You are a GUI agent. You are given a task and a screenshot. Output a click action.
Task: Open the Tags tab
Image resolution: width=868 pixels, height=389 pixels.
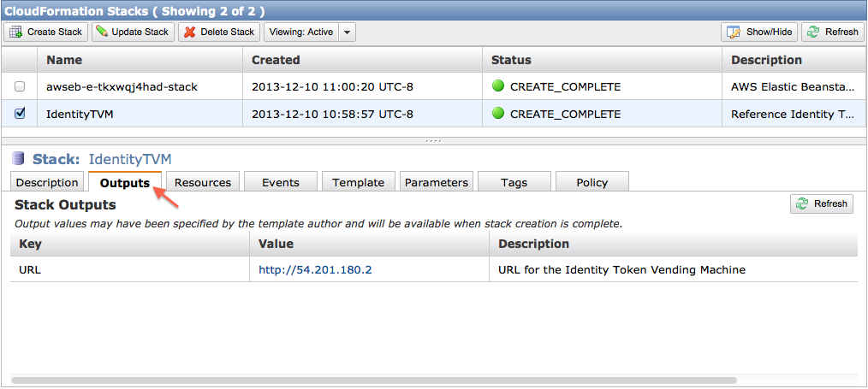[514, 182]
